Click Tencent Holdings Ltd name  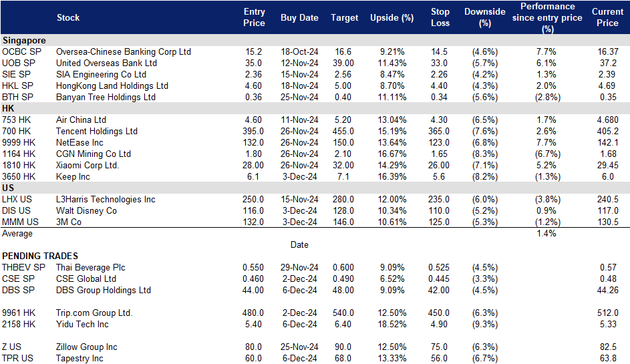pyautogui.click(x=97, y=131)
